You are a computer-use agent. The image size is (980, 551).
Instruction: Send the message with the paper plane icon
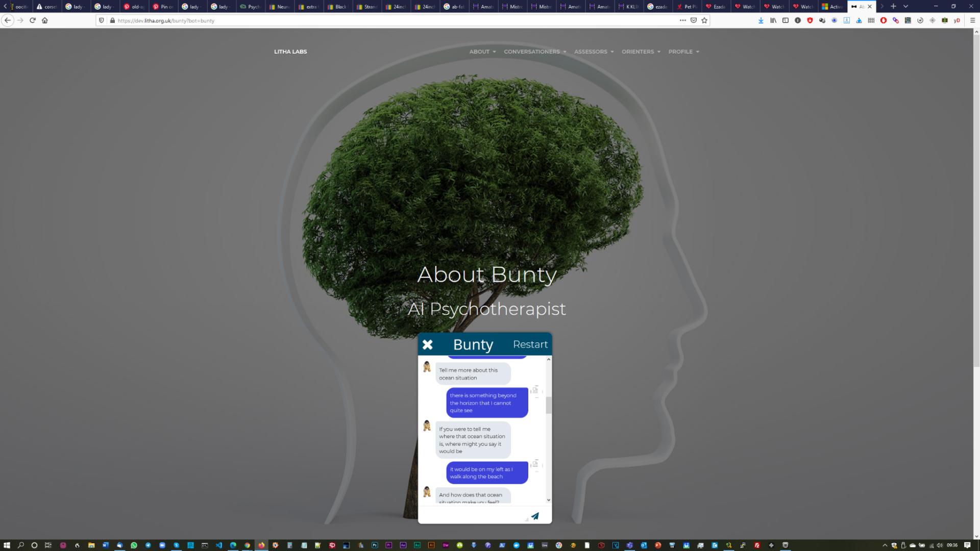(534, 516)
